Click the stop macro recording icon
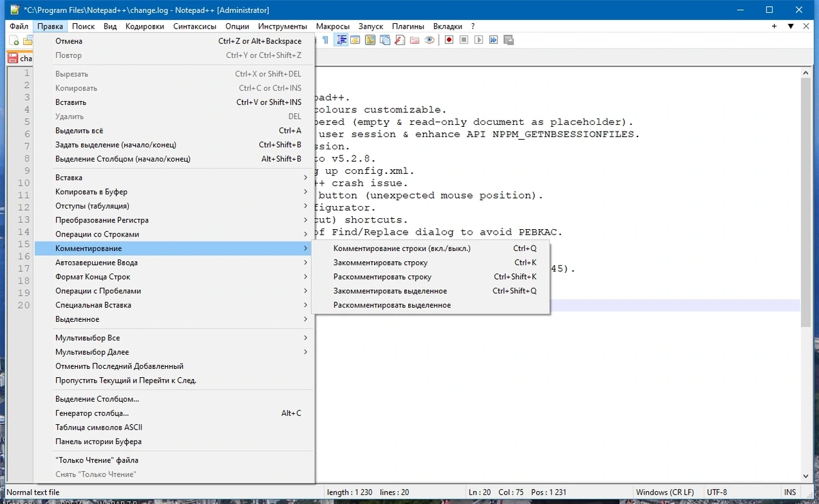 coord(464,40)
